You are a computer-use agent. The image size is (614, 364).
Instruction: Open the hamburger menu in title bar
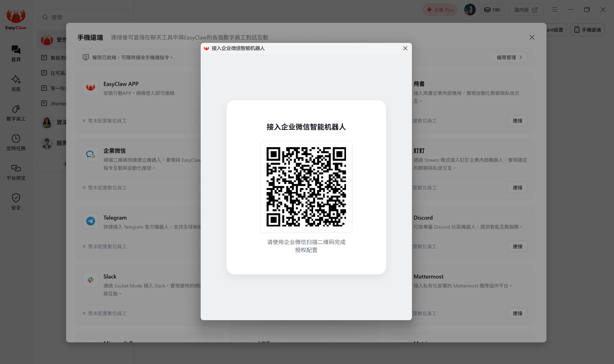[555, 10]
